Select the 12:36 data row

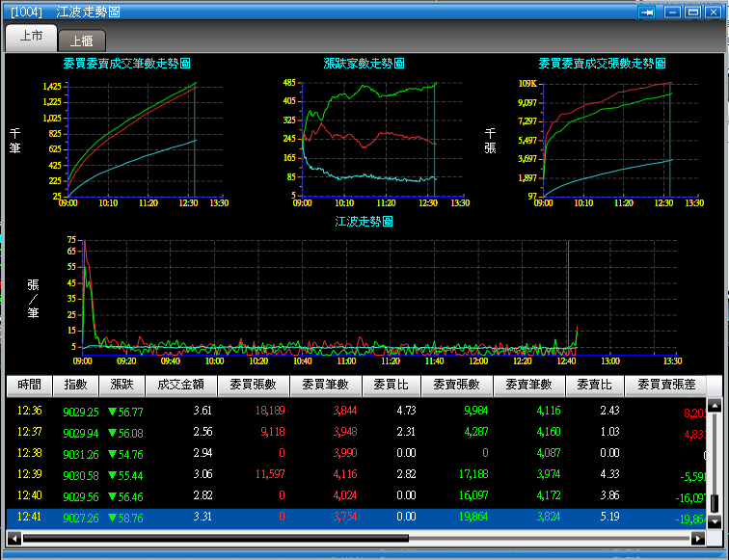tap(357, 411)
